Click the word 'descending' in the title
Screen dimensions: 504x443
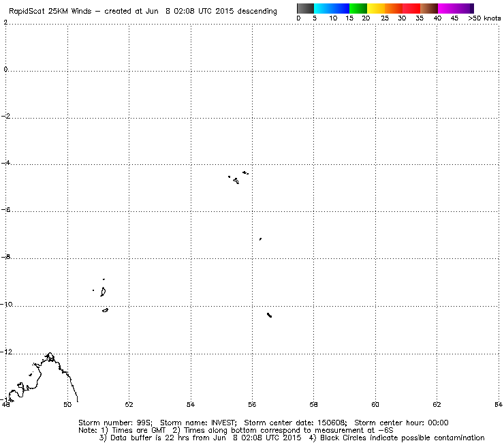pos(257,12)
